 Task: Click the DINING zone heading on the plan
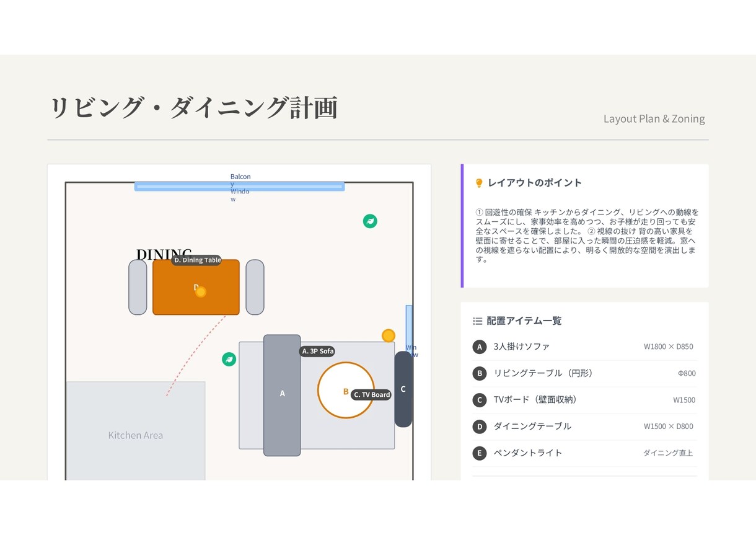tap(164, 254)
